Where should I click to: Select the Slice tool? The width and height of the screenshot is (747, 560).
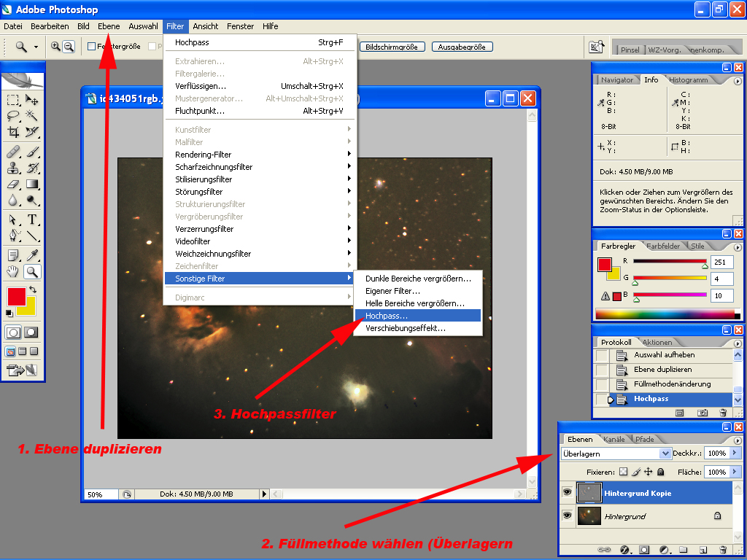point(32,132)
